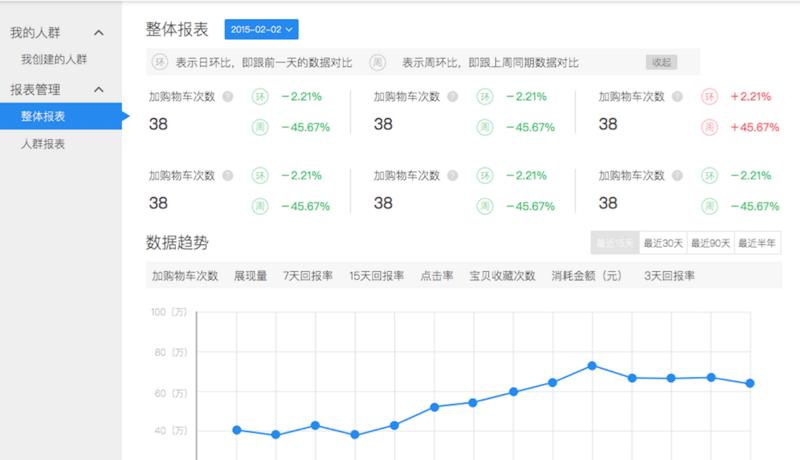800x460 pixels.
Task: Collapse the 报表管理 sidebar section chevron
Action: pyautogui.click(x=99, y=90)
